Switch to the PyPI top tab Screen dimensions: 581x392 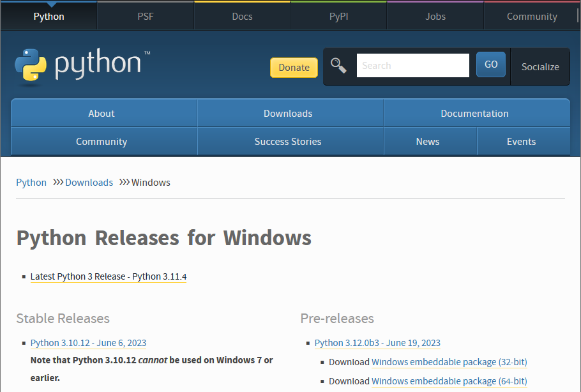click(339, 17)
